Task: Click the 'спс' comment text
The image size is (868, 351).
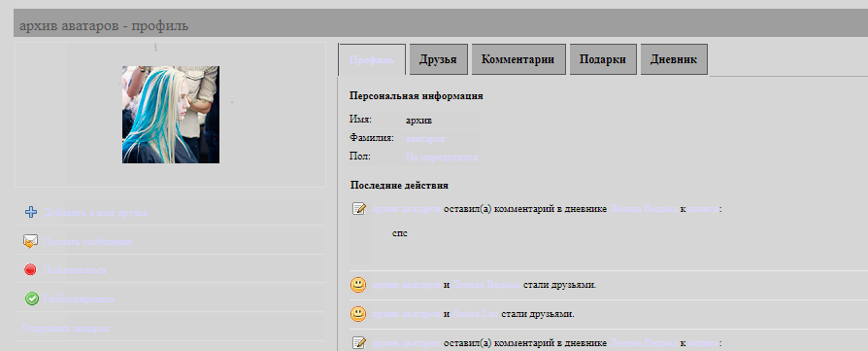Action: point(399,233)
